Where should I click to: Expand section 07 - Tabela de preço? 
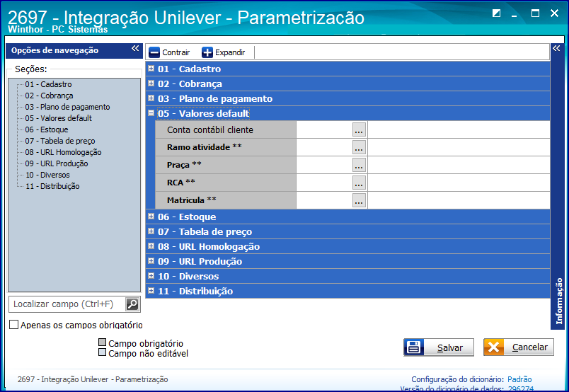click(151, 231)
